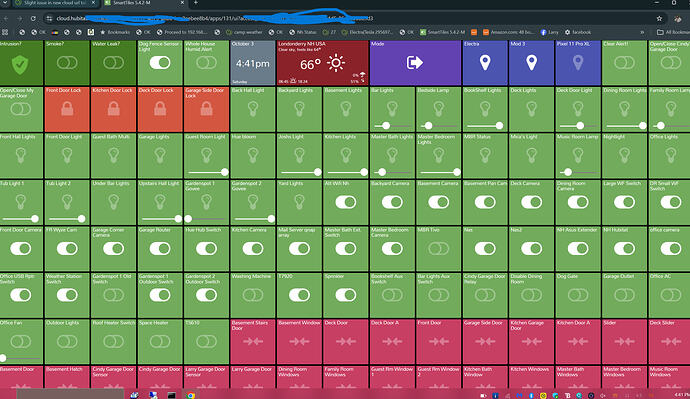This screenshot has height=399, width=690.
Task: Turn off Dog Fence Sensor Light
Action: [160, 63]
